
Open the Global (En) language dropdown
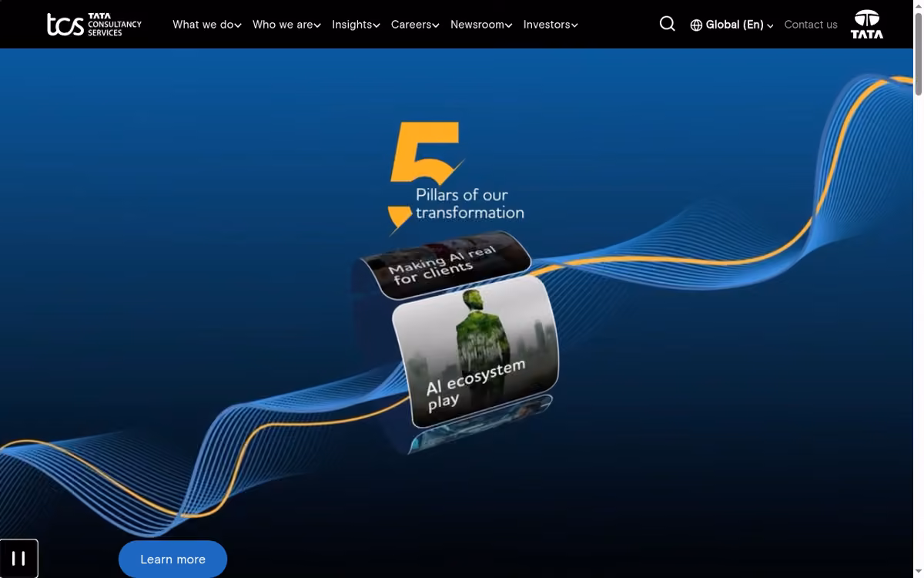click(731, 25)
